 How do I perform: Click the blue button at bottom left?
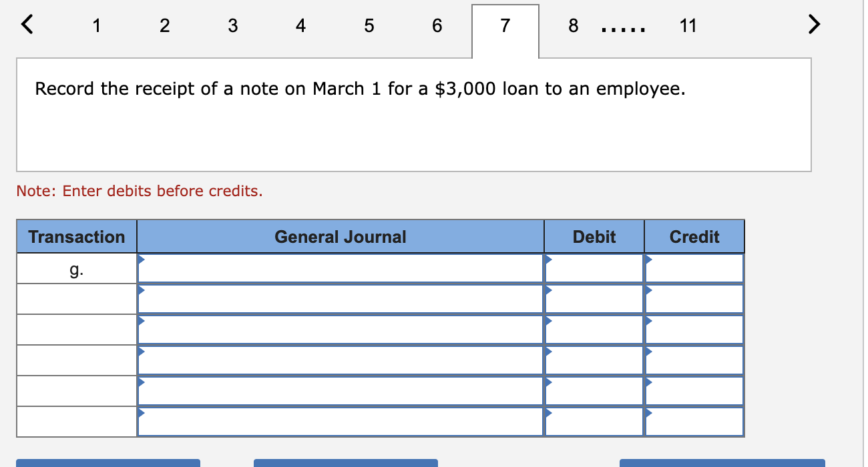click(x=109, y=464)
